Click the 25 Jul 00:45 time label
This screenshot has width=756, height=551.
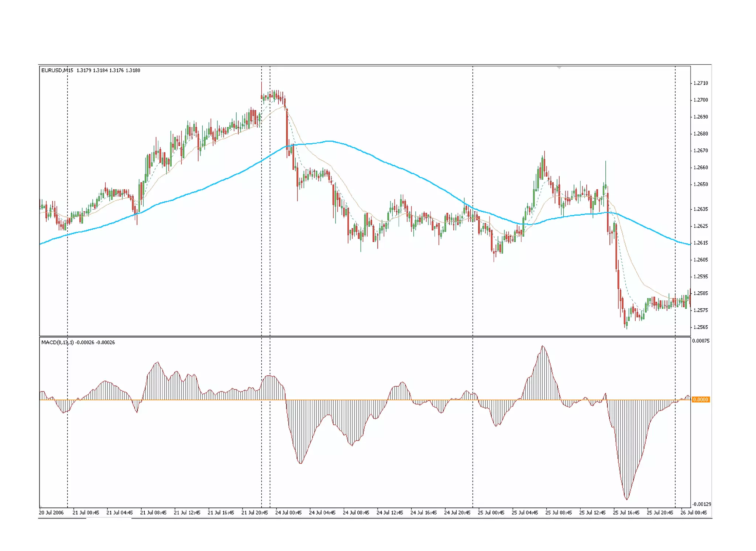tap(491, 513)
